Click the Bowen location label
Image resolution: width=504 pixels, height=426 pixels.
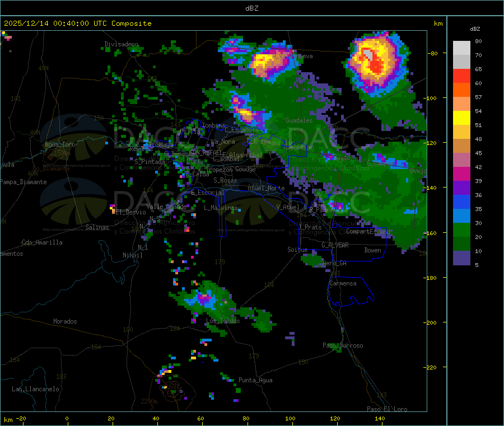point(373,250)
